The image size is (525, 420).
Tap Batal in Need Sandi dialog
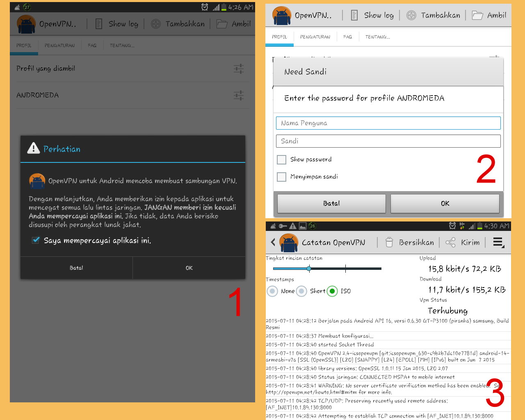331,203
